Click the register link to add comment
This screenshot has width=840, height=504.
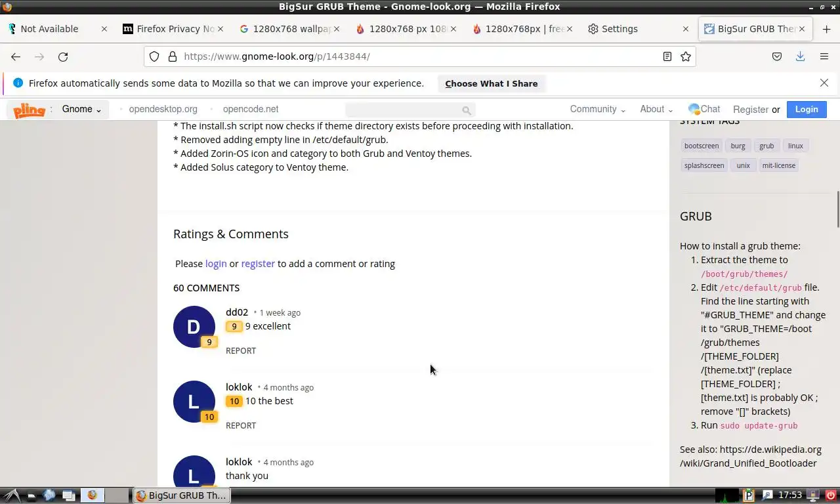tap(258, 263)
